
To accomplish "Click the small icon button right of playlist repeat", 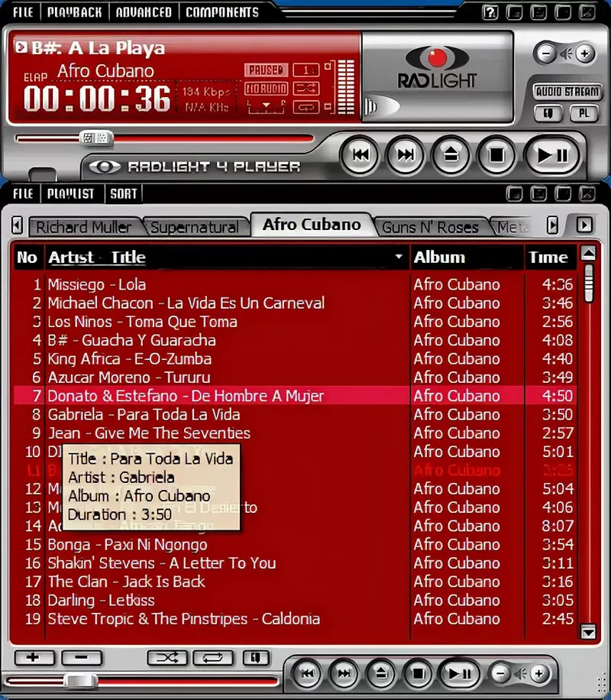I will click(x=256, y=658).
